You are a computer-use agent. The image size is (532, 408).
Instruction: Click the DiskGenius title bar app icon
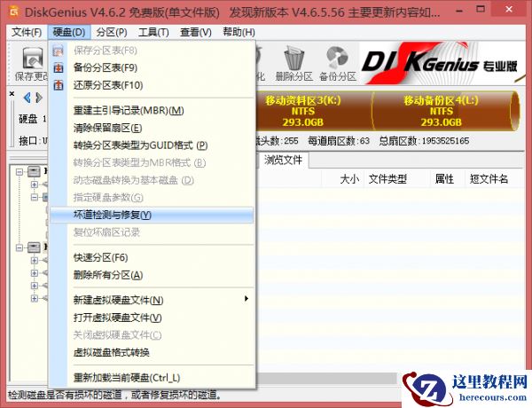pyautogui.click(x=14, y=12)
